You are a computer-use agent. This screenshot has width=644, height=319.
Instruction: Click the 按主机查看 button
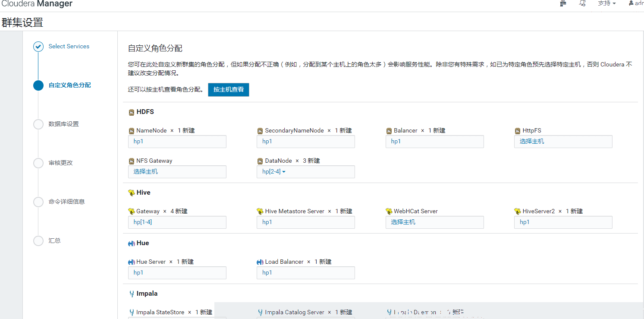(x=229, y=90)
